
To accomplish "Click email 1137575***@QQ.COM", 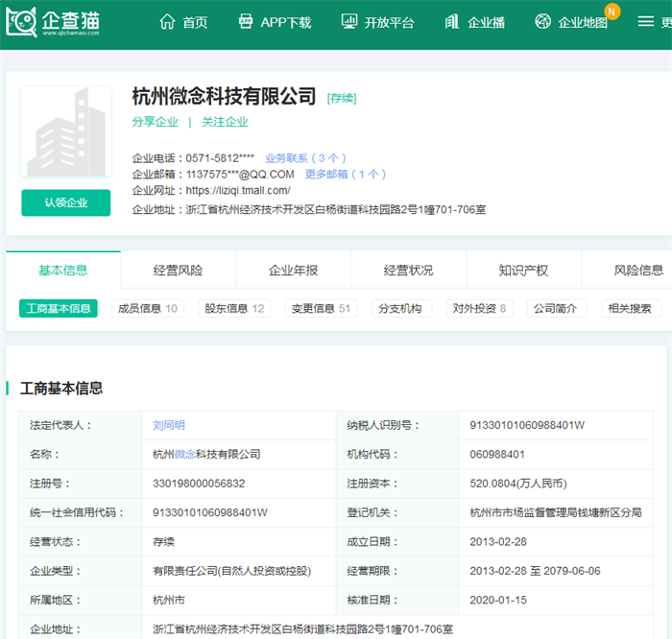I will pyautogui.click(x=240, y=174).
